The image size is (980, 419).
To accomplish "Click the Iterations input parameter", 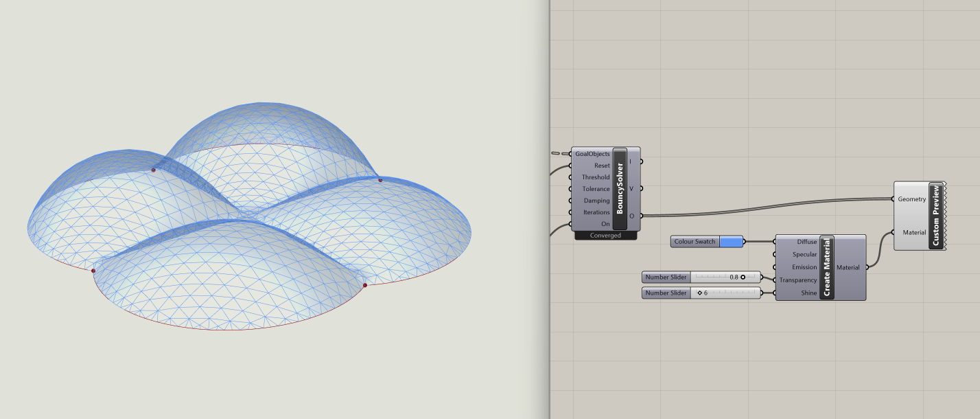I will 596,212.
